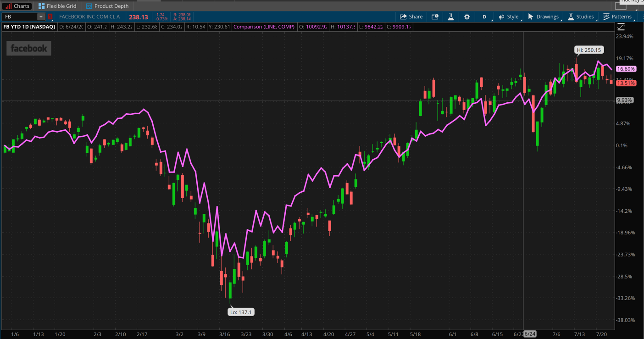Open the Style dropdown menu

pyautogui.click(x=509, y=17)
